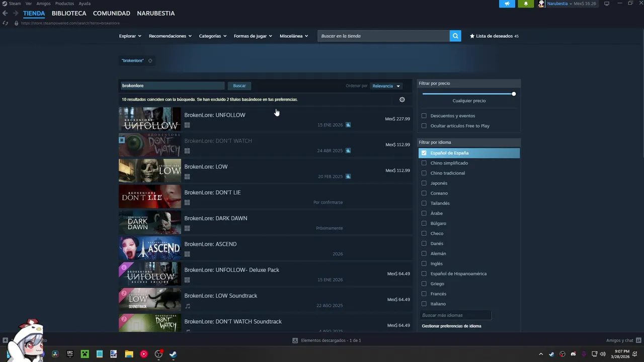The width and height of the screenshot is (644, 362).
Task: Collapse the Filtrar por precio panel
Action: 469,83
